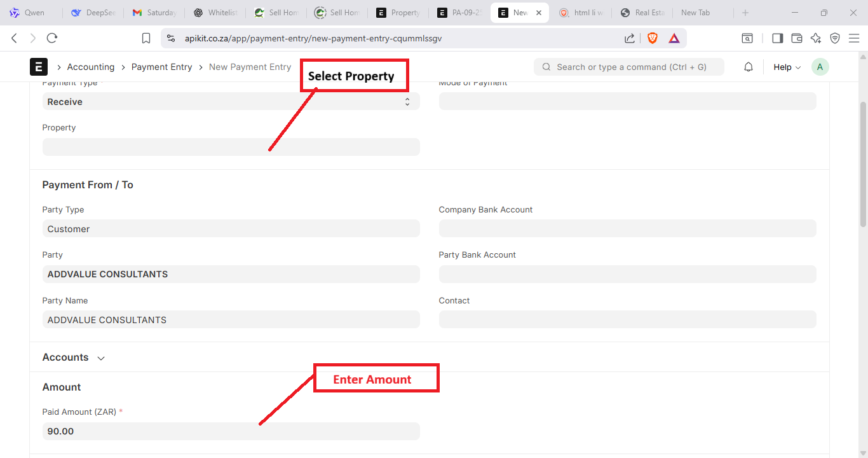Expand the Accounts section

coord(73,357)
